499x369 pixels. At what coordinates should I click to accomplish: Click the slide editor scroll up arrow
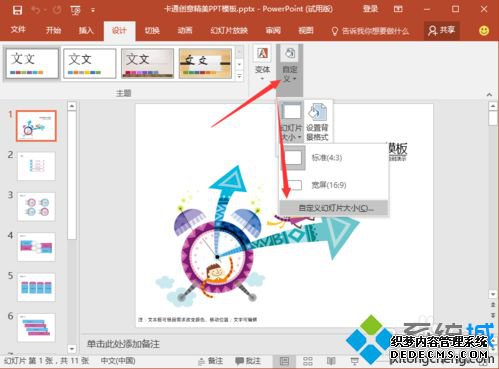(493, 106)
